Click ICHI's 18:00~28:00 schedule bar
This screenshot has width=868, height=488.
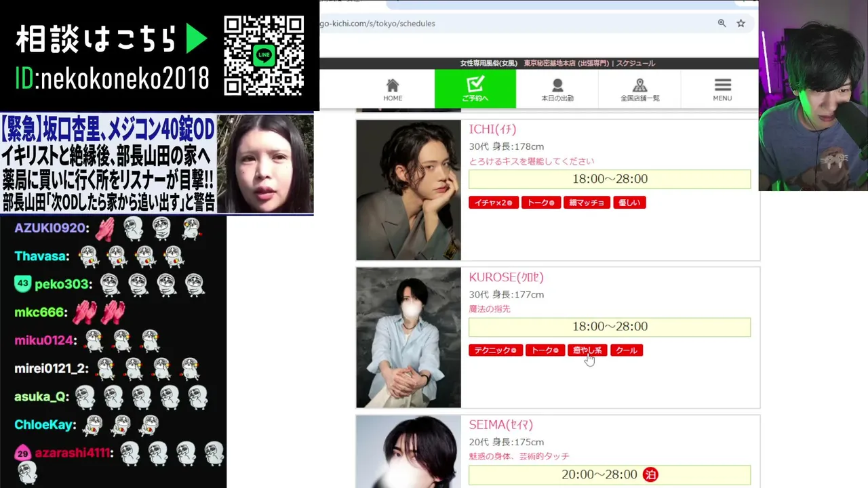610,179
